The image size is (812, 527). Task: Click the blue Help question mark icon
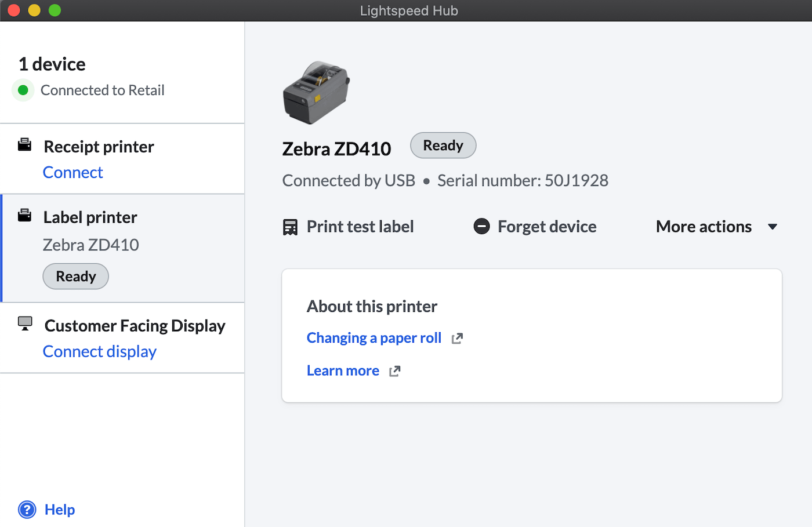27,510
